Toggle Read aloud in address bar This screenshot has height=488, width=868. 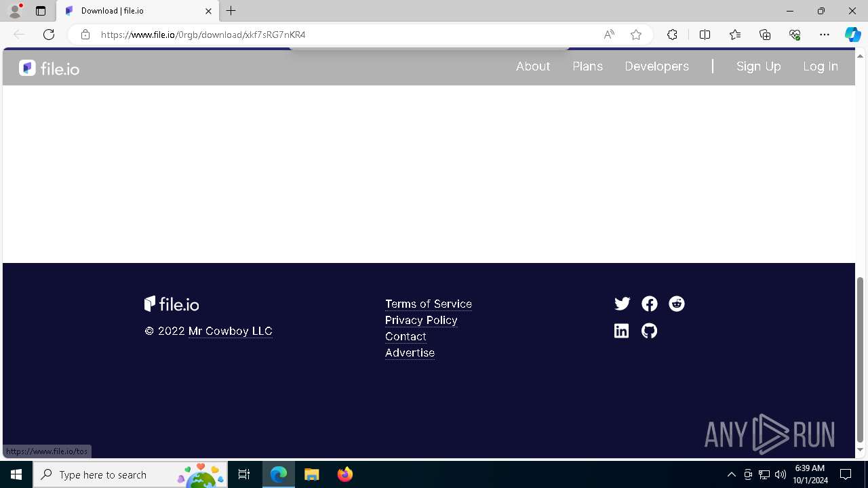click(x=609, y=35)
